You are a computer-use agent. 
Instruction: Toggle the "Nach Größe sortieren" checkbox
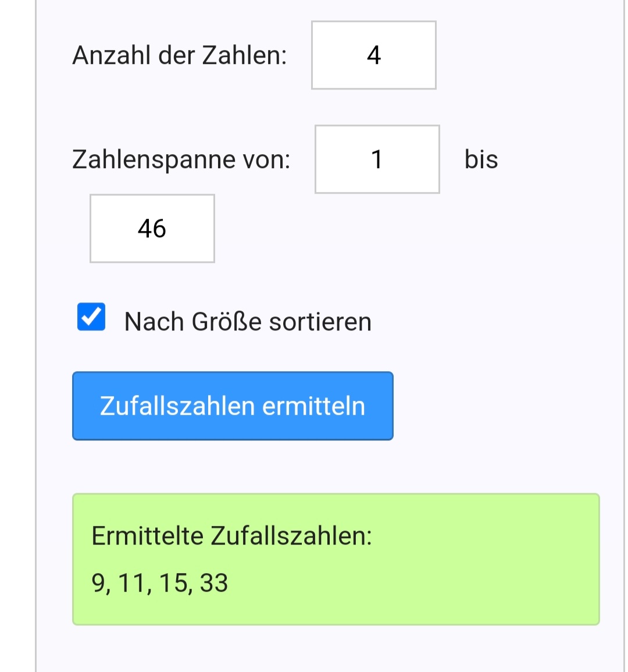(x=91, y=317)
